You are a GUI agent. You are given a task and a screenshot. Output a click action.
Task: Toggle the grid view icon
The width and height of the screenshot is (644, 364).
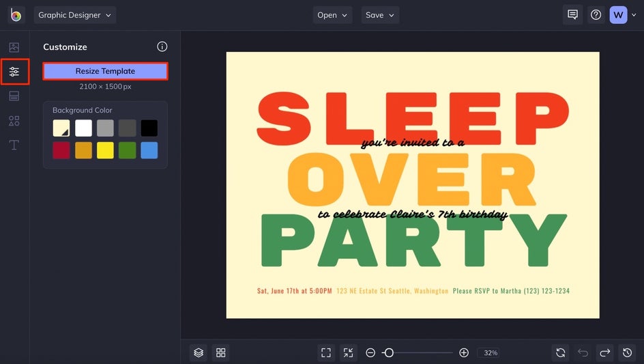(221, 352)
